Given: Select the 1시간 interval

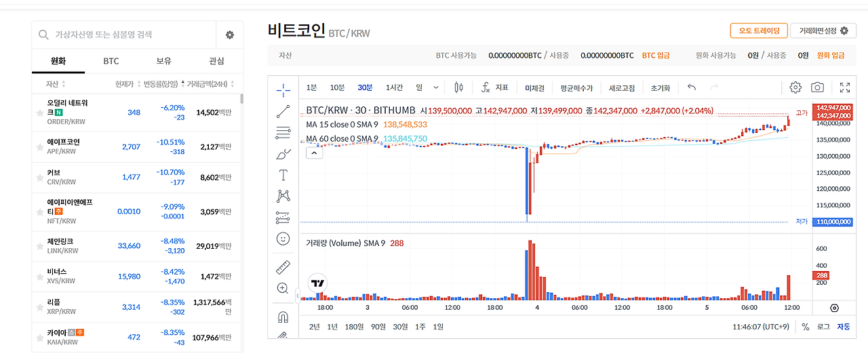Looking at the screenshot, I should point(394,87).
